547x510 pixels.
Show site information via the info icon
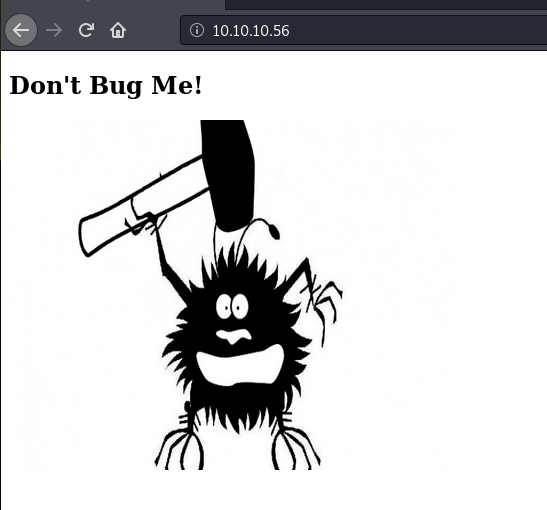coord(197,30)
